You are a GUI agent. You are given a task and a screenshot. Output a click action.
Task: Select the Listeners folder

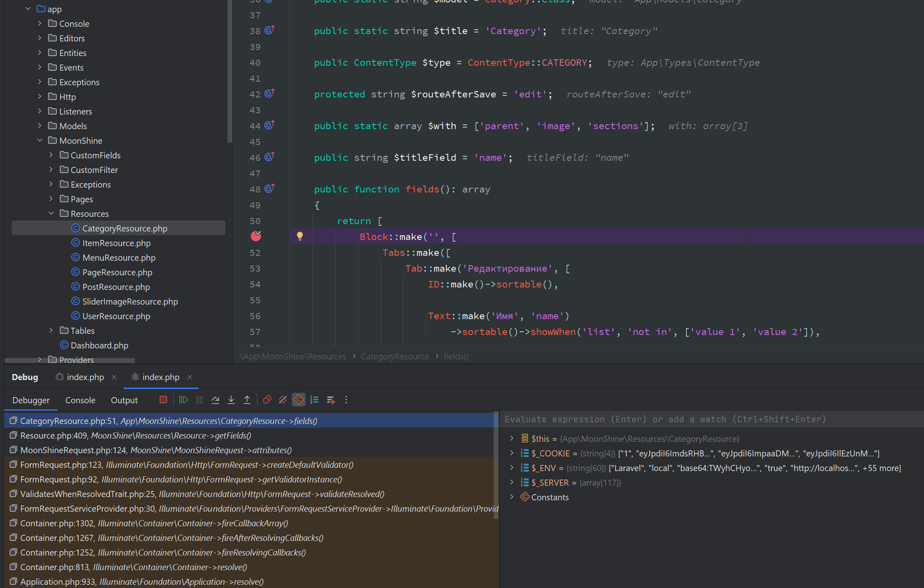pyautogui.click(x=76, y=111)
